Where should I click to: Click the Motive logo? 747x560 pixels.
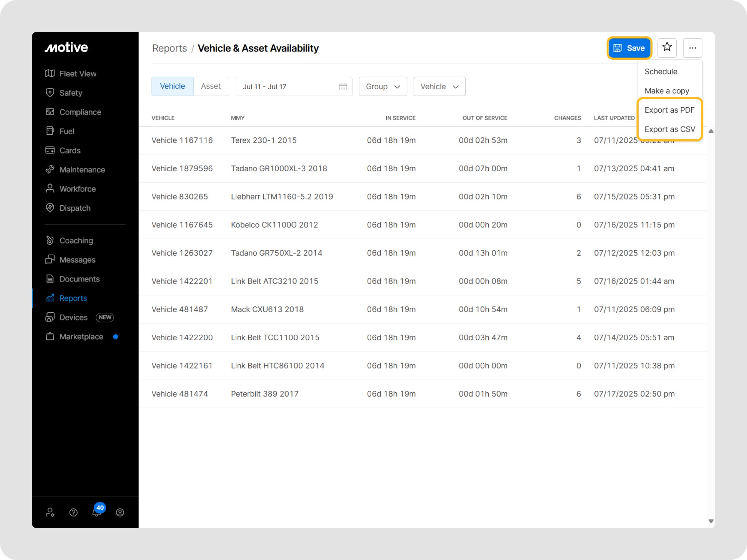pyautogui.click(x=66, y=47)
